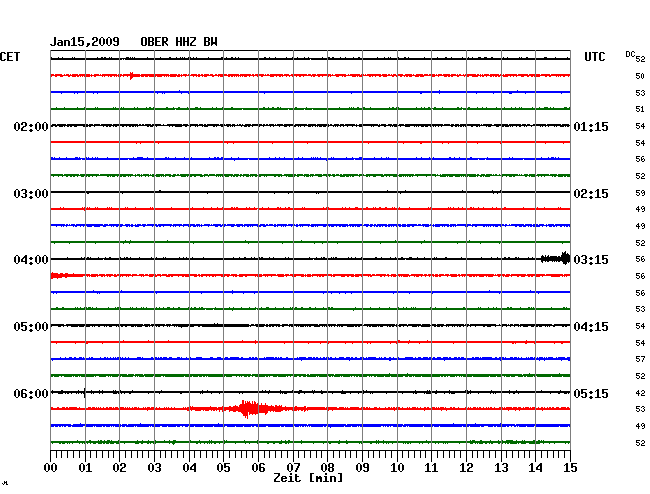Click the black burst at end of 04:00 trace
The image size is (650, 494).
coord(556,259)
